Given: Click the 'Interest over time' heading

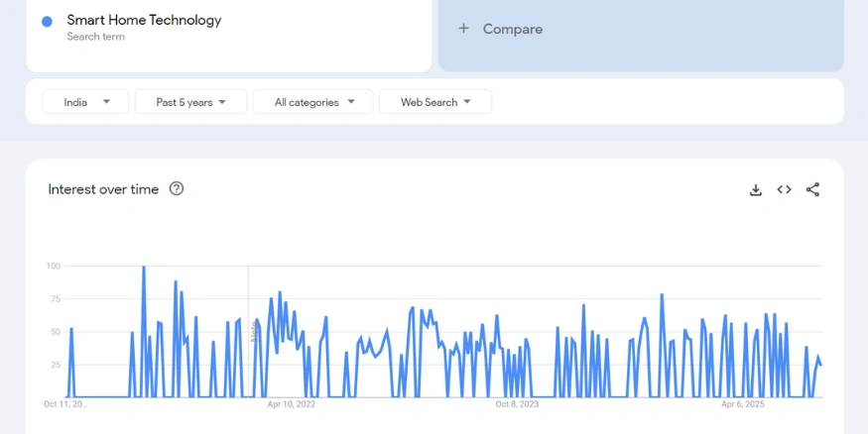Looking at the screenshot, I should pyautogui.click(x=103, y=189).
